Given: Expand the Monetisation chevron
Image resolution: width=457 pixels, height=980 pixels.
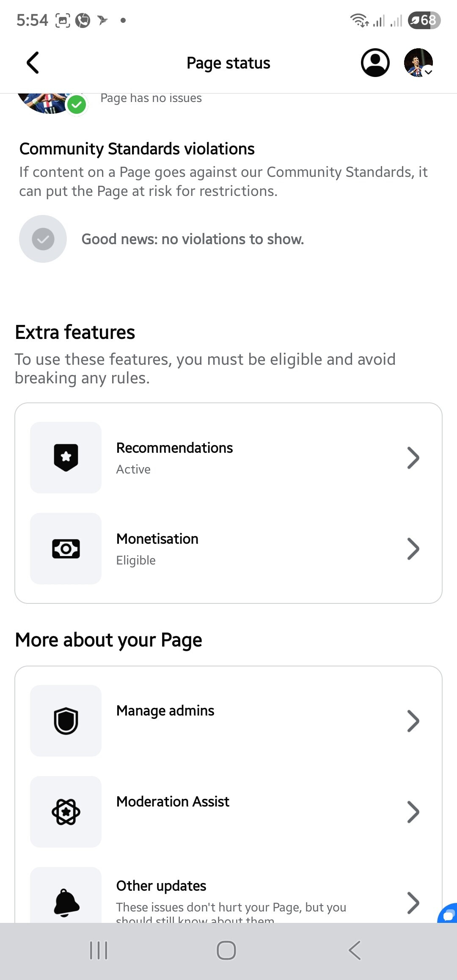Looking at the screenshot, I should (413, 549).
